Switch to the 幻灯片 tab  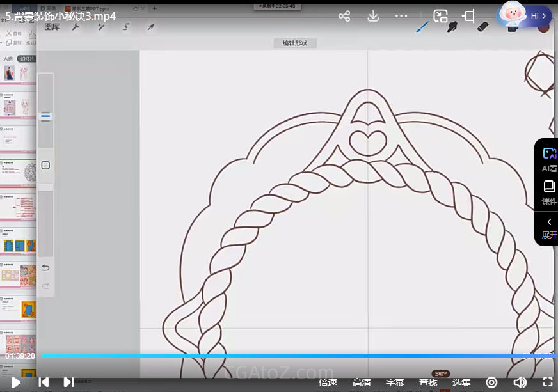click(x=27, y=58)
